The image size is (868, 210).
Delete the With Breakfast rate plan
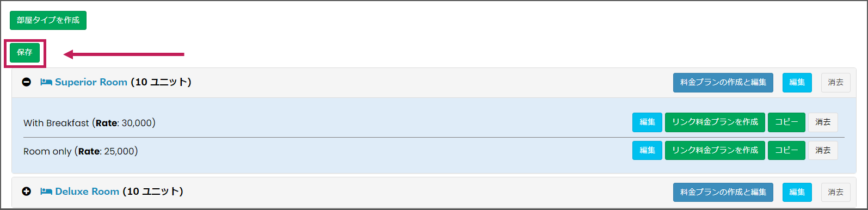(x=823, y=122)
